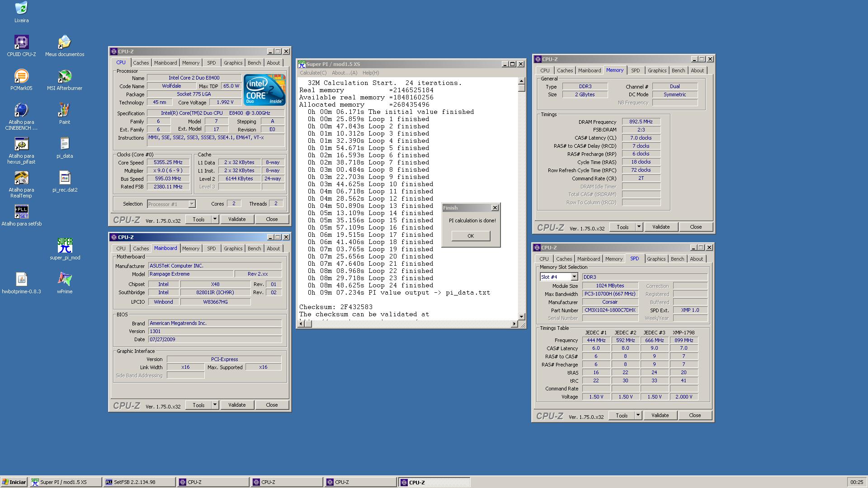Click Tools button in CPU-Z CPU window
Image resolution: width=868 pixels, height=488 pixels.
(198, 219)
